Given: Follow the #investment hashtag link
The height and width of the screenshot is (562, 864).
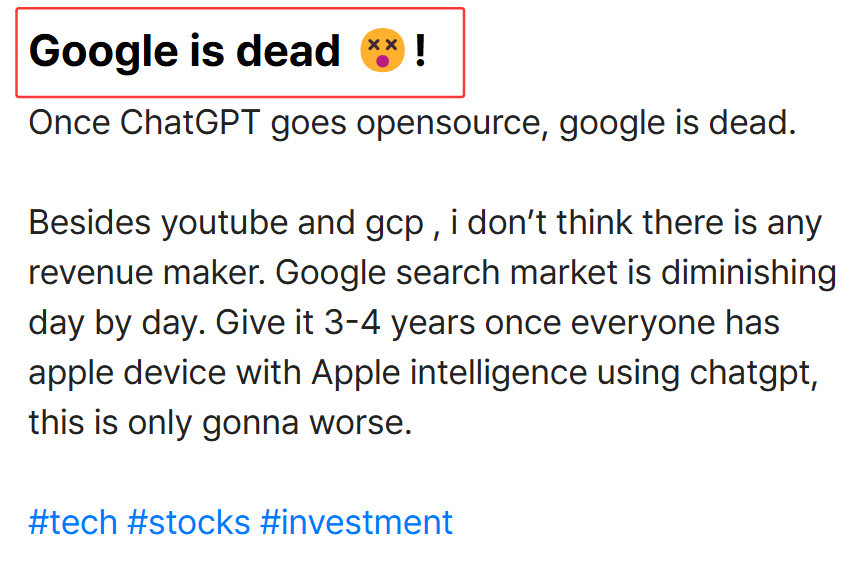Looking at the screenshot, I should pyautogui.click(x=357, y=522).
